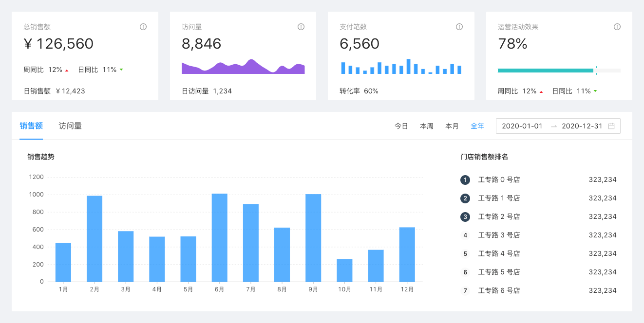This screenshot has height=323, width=644.
Task: Open calendar icon in date range picker
Action: [x=611, y=126]
